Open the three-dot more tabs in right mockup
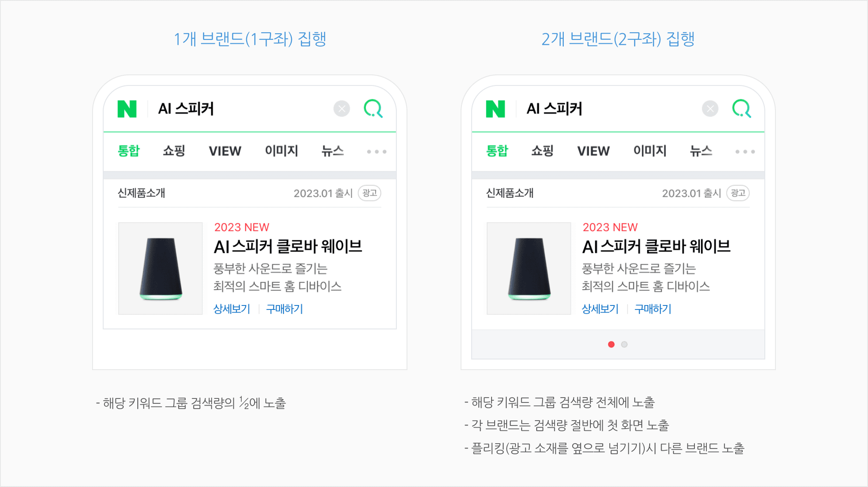868x487 pixels. 745,152
